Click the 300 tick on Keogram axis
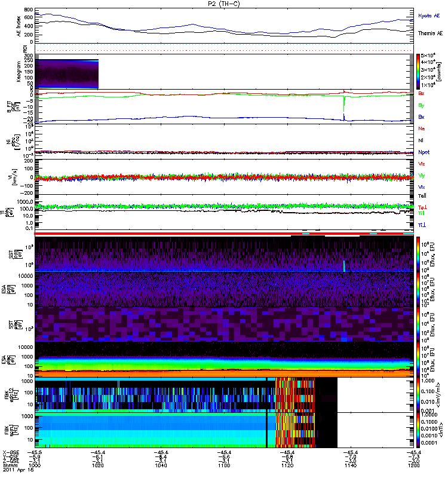 (29, 56)
